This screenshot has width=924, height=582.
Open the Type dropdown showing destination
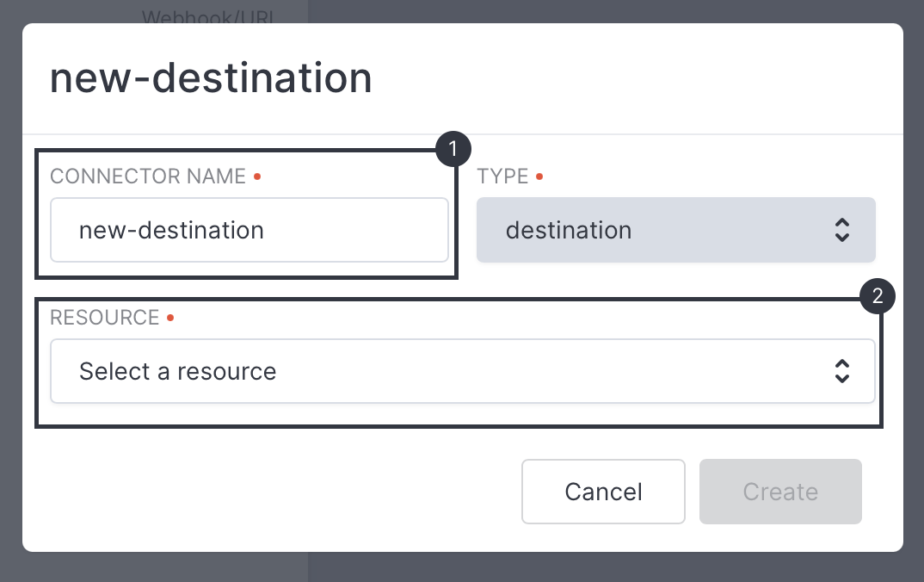coord(675,230)
